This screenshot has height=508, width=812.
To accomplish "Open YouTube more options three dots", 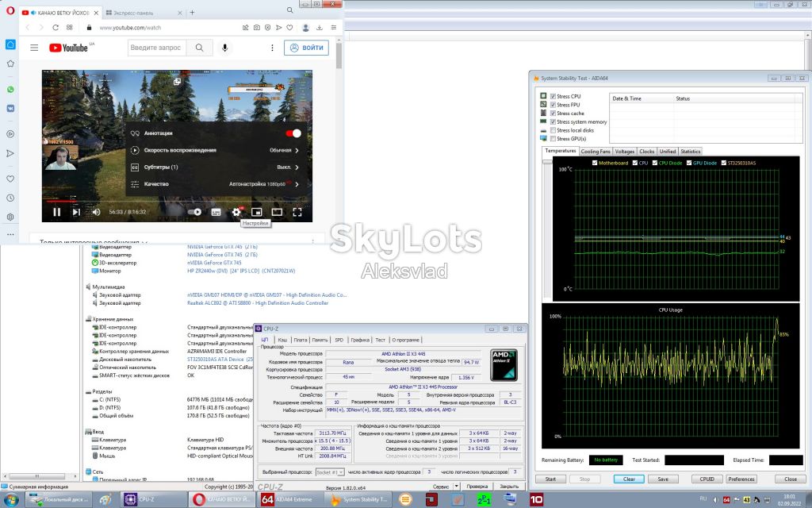I will pos(273,48).
